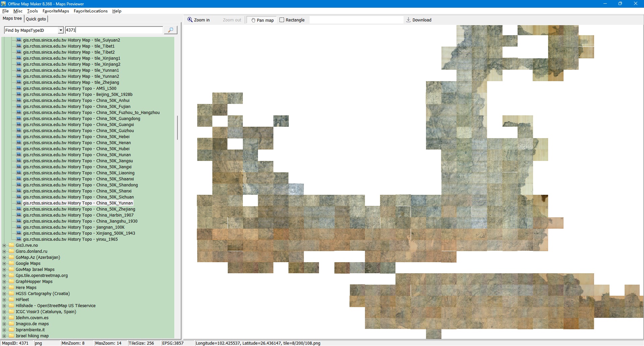The height and width of the screenshot is (346, 644).
Task: Select the Zoom in tool
Action: pos(199,20)
